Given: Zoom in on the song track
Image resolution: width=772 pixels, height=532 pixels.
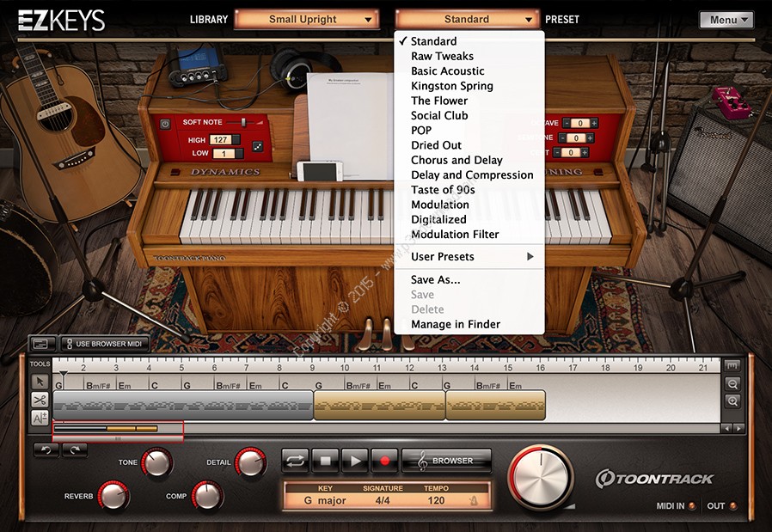Looking at the screenshot, I should tap(732, 384).
